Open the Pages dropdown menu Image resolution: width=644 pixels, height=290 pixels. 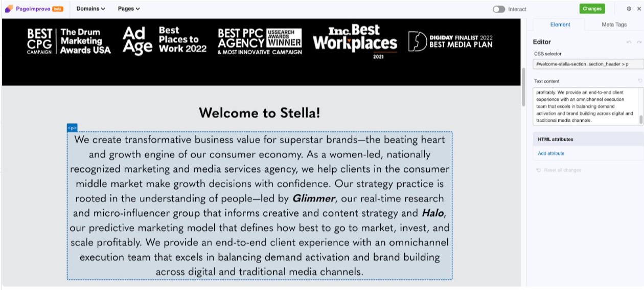pos(128,9)
